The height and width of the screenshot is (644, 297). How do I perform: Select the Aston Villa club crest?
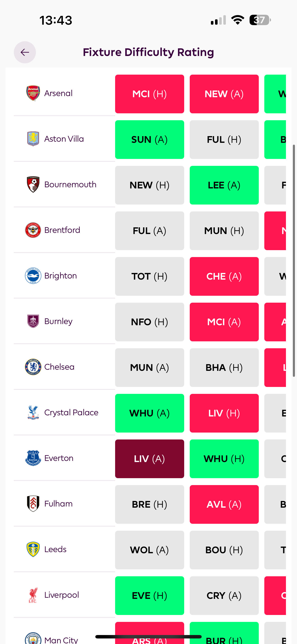coord(33,139)
